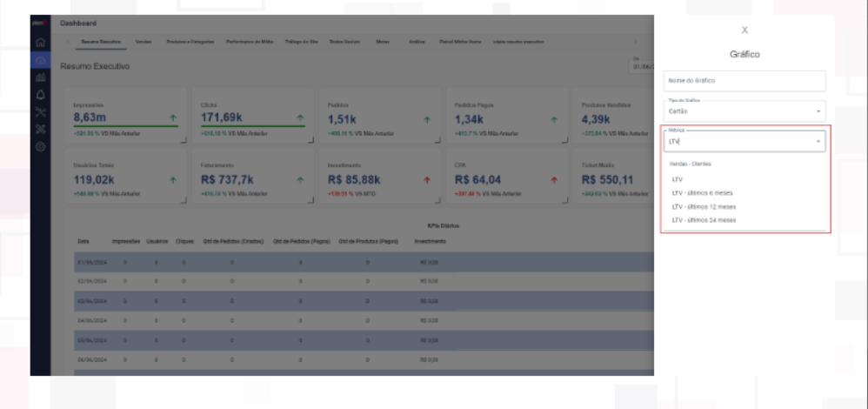This screenshot has width=868, height=409.
Task: Click the Usuários Totais value 119,02k
Action: click(x=94, y=179)
